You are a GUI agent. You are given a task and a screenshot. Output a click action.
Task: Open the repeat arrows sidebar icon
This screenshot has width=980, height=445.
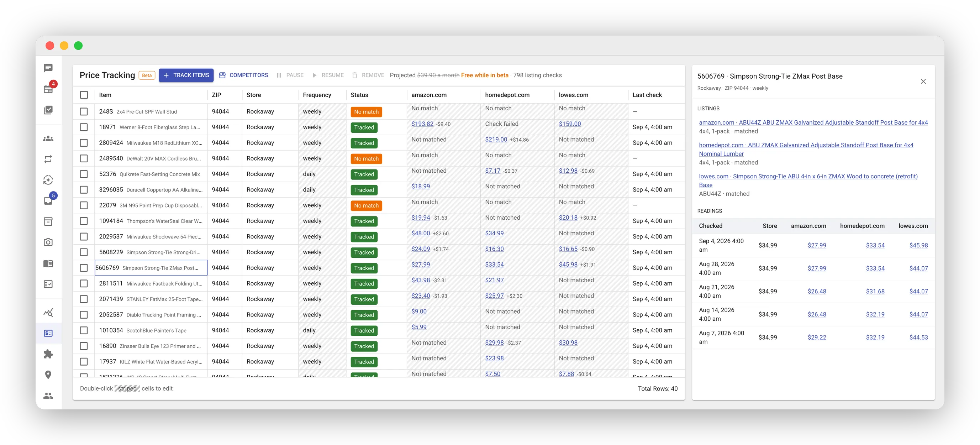(x=48, y=159)
